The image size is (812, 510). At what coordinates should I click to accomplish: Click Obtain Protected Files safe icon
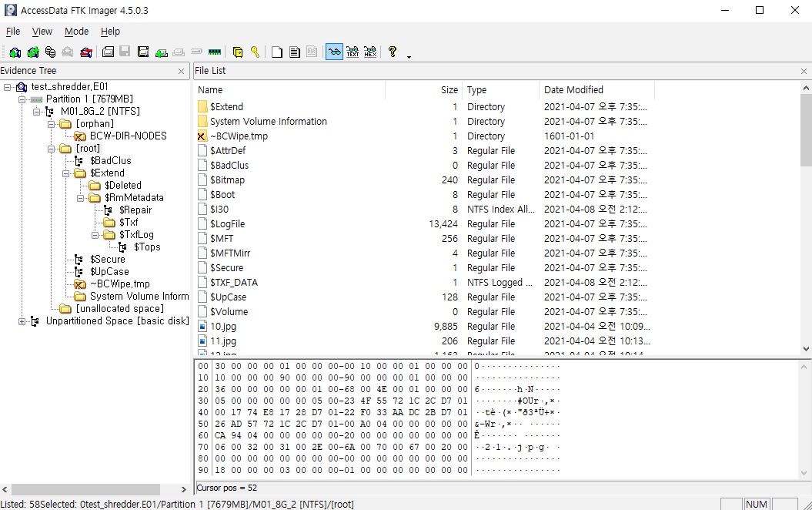click(x=238, y=52)
